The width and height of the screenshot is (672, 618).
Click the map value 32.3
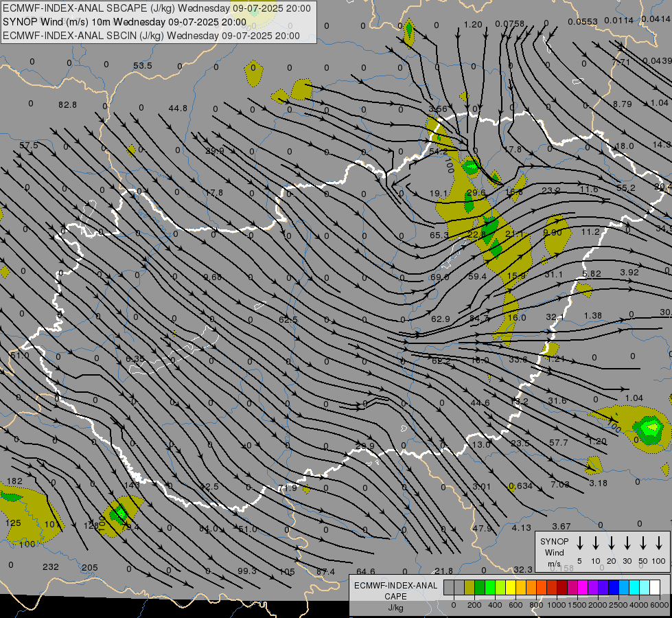pos(523,569)
